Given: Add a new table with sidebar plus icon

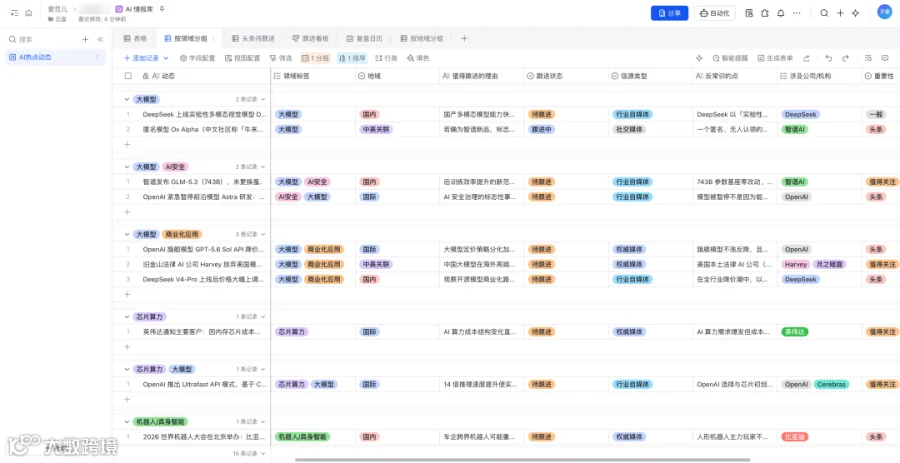Looking at the screenshot, I should coord(86,40).
